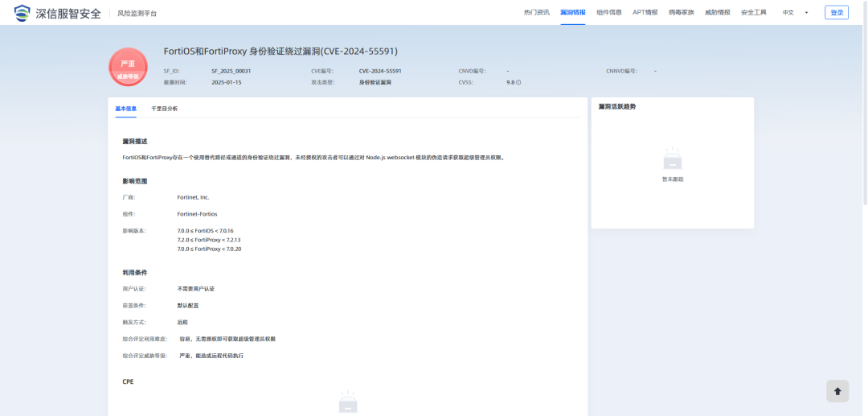The height and width of the screenshot is (416, 868).
Task: Open 安全工具 in the navigation bar
Action: 753,12
